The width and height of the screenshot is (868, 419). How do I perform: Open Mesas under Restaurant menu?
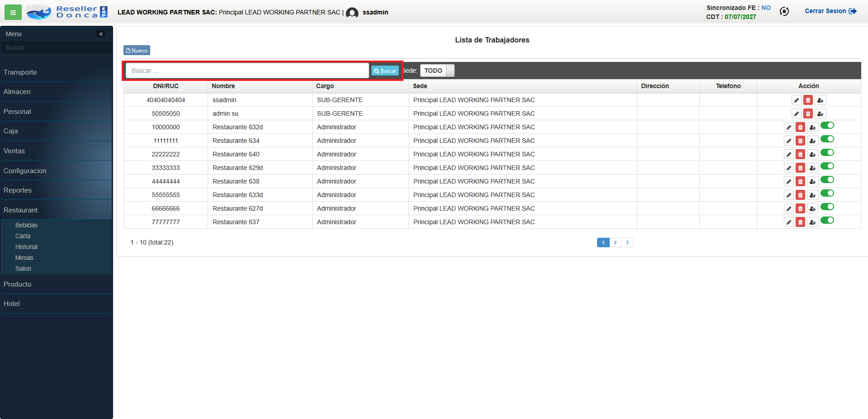tap(24, 258)
